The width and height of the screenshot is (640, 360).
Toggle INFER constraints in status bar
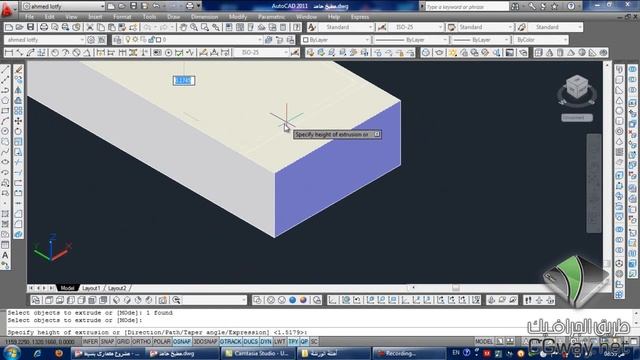coord(90,342)
